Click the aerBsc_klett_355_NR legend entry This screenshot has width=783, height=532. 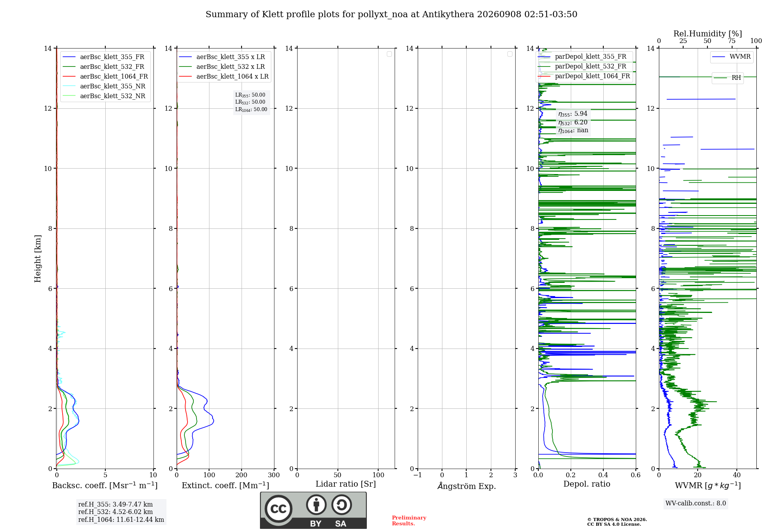click(104, 86)
